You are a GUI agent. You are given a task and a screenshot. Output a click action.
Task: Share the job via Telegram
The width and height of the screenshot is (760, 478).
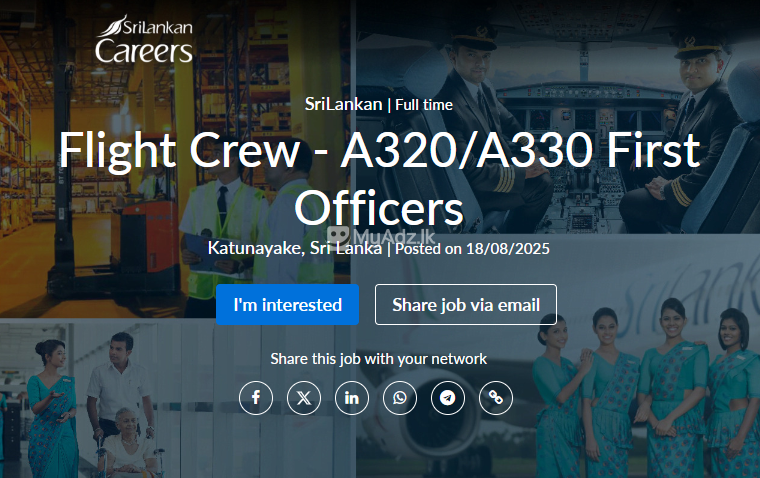pos(448,398)
